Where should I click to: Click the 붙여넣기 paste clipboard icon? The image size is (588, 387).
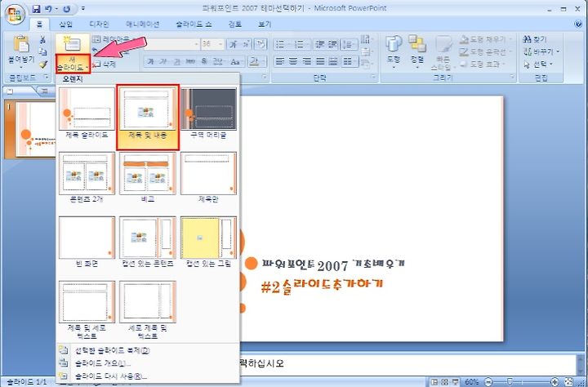coord(21,44)
